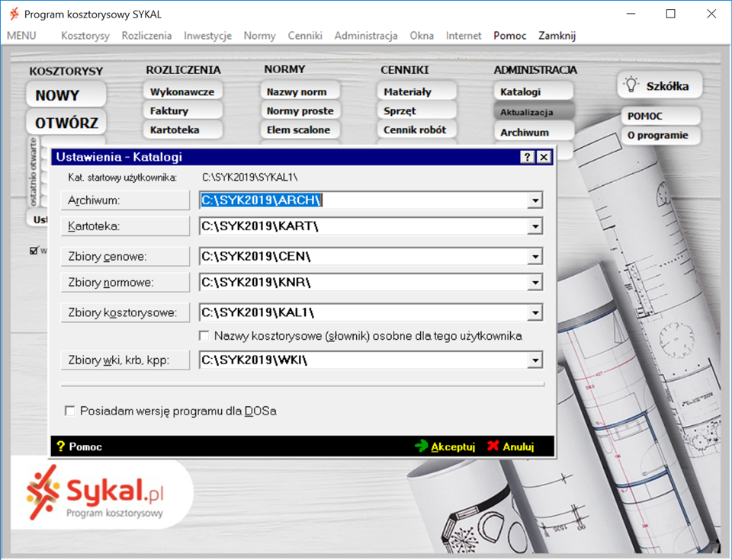This screenshot has width=732, height=560.
Task: Open Nazwy norm under Normy
Action: (300, 91)
